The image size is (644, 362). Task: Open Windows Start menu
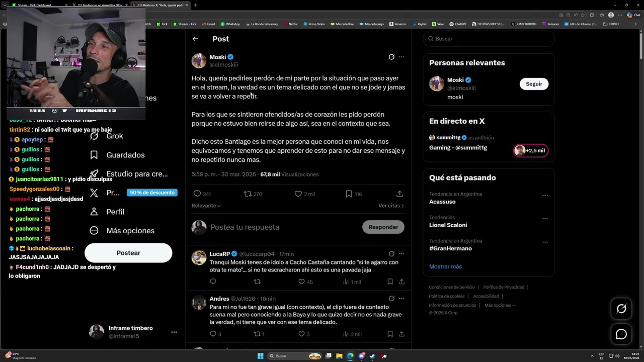(x=260, y=356)
